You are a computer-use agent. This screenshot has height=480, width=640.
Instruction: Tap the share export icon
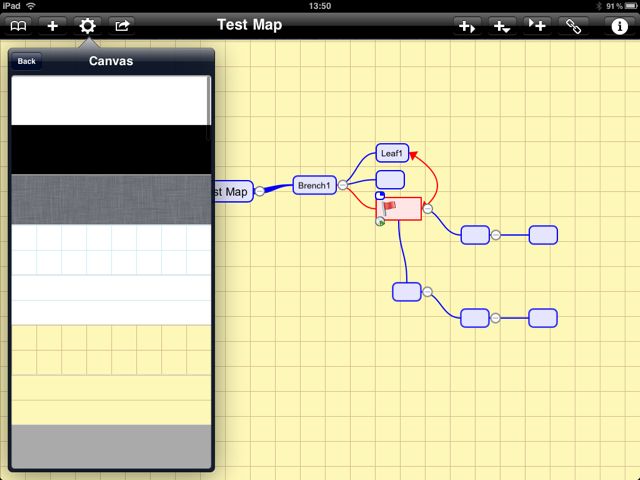coord(122,26)
